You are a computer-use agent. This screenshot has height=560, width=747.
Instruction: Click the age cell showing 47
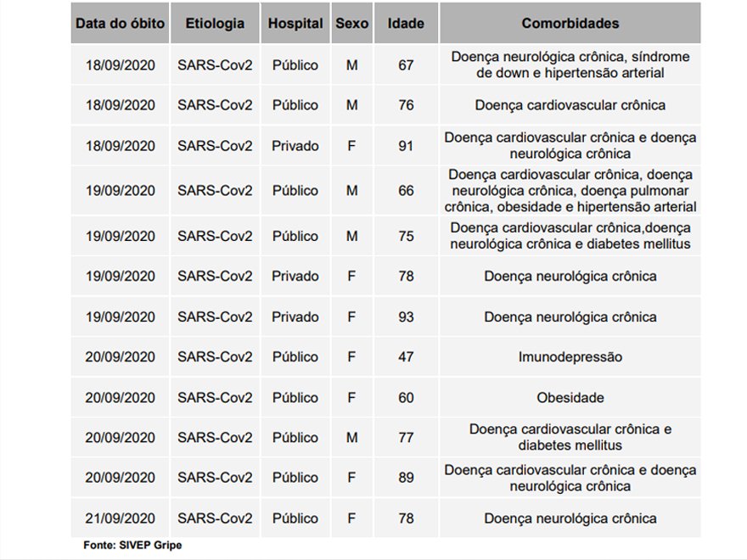point(406,357)
